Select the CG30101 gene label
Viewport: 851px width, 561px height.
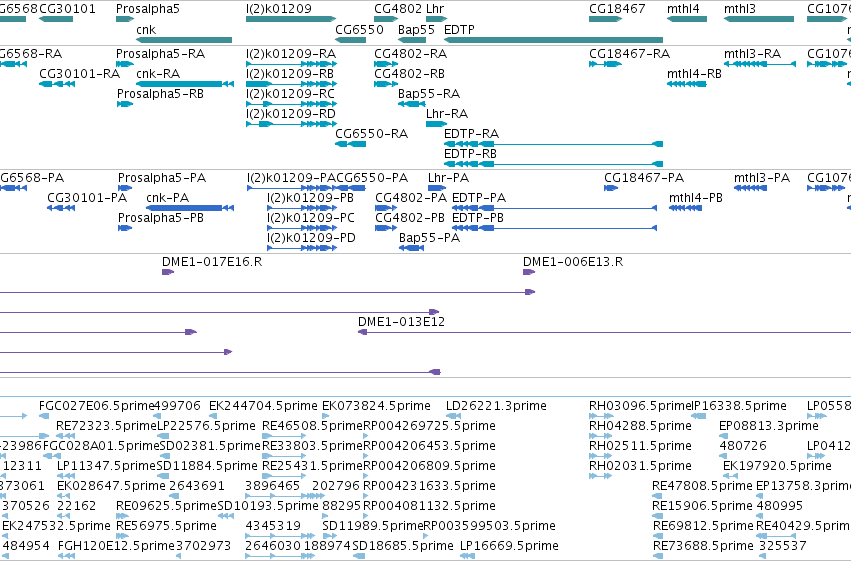pos(67,9)
